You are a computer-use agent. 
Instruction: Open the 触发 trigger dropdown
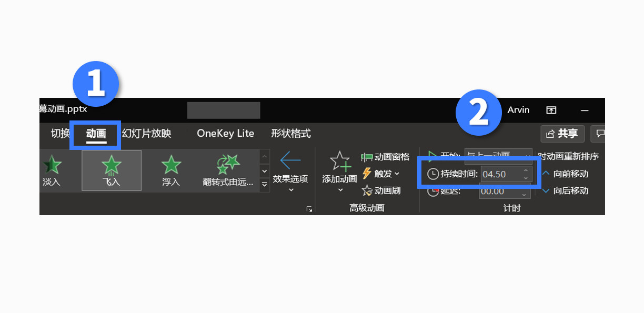(380, 174)
